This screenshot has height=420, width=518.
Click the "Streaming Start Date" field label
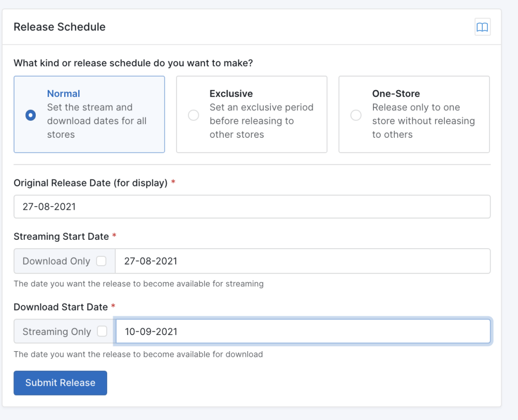[x=61, y=236]
